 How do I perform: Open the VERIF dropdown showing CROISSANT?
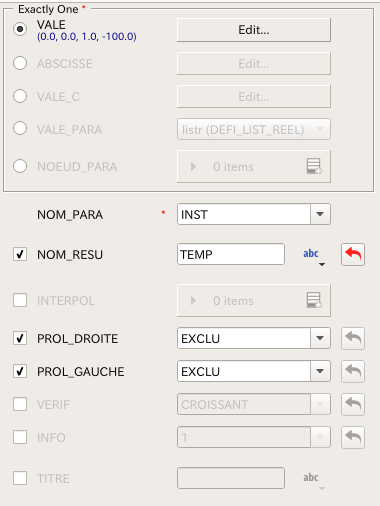point(254,404)
